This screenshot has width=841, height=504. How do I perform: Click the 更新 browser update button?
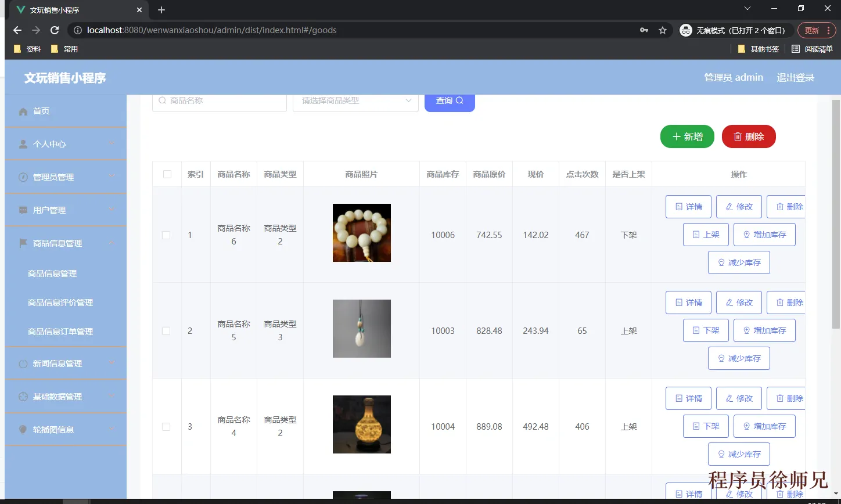pos(816,30)
